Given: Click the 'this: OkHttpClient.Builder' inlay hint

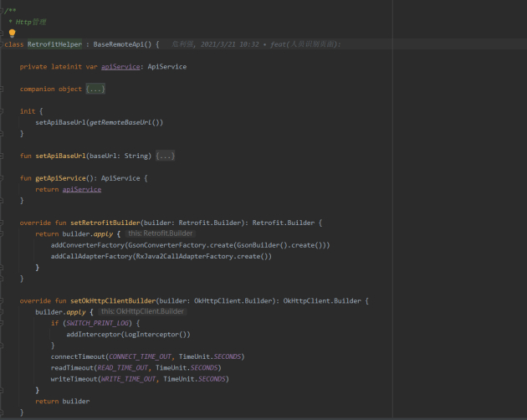Looking at the screenshot, I should click(x=142, y=311).
